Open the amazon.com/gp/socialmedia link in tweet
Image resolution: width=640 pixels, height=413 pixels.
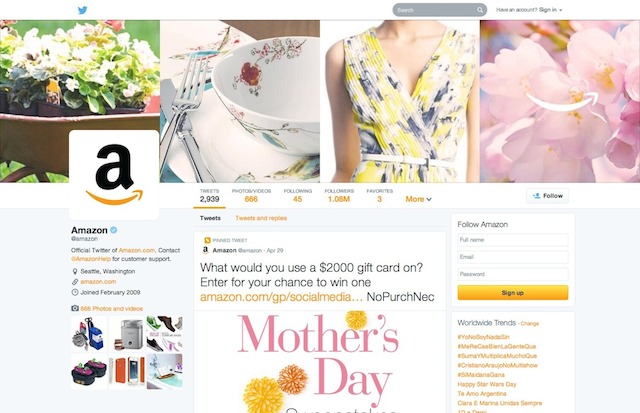pos(281,297)
